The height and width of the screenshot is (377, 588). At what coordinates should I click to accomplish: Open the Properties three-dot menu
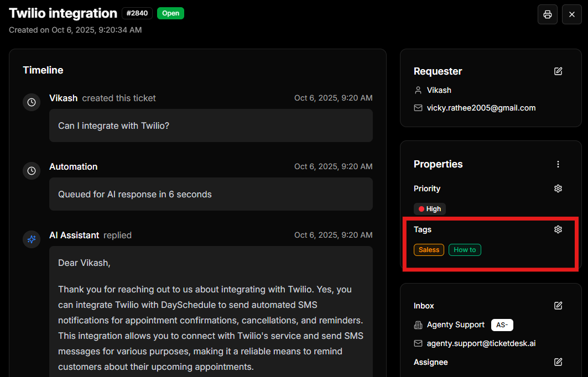coord(558,164)
